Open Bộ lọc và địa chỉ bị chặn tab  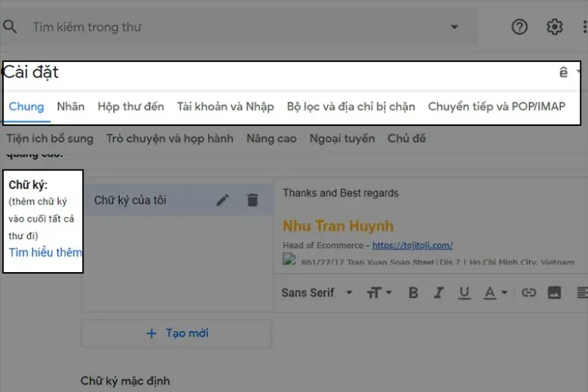point(351,106)
